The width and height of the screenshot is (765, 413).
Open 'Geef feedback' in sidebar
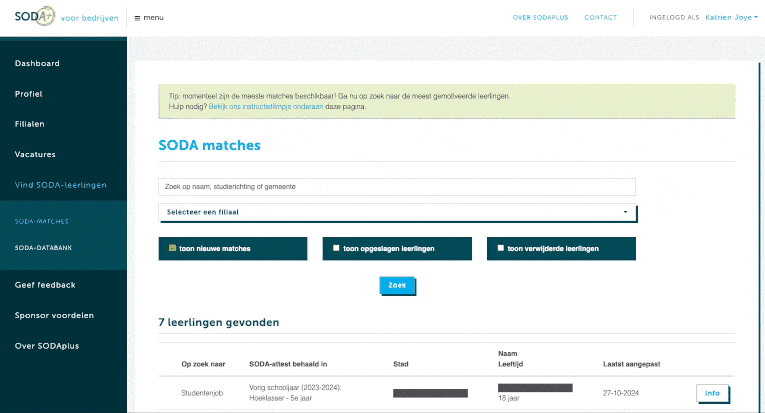pos(45,285)
